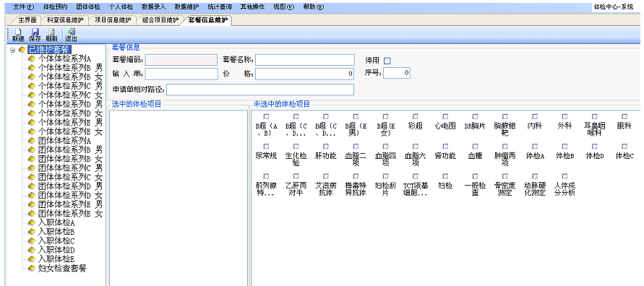Open the 数据维护 menu
The width and height of the screenshot is (644, 286).
click(186, 7)
